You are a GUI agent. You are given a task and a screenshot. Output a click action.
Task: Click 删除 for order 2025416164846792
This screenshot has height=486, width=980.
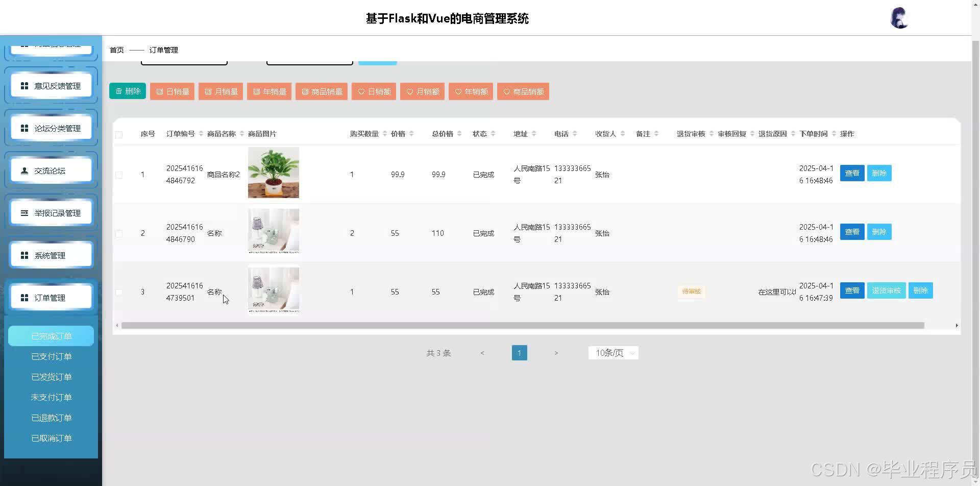(x=879, y=173)
